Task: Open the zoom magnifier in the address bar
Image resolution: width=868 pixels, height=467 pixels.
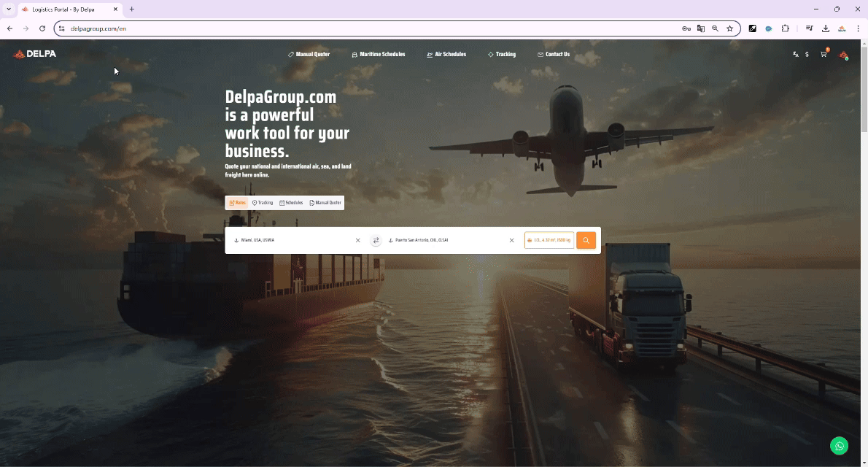Action: [x=716, y=28]
